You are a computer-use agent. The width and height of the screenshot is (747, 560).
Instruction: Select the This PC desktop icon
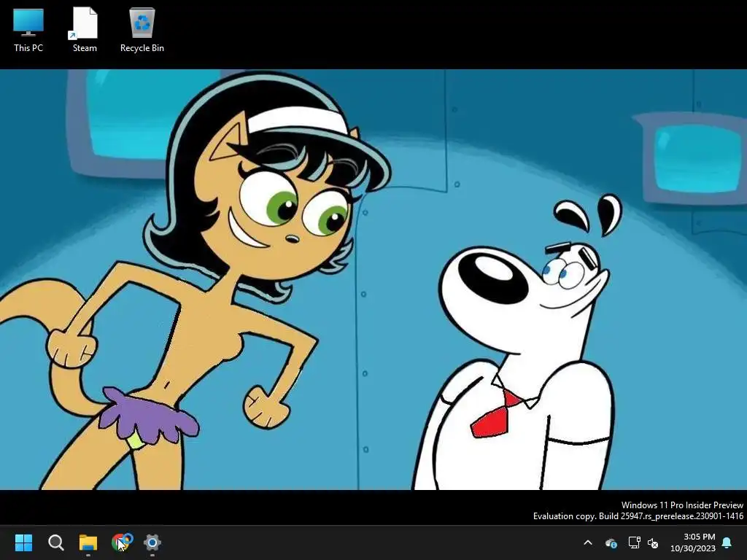(28, 29)
